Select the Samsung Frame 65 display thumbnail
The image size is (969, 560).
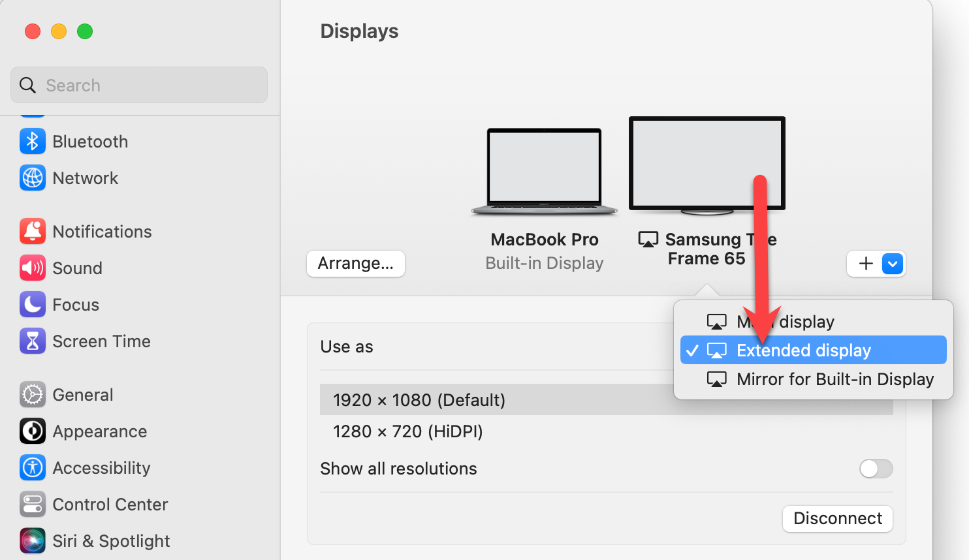tap(707, 164)
